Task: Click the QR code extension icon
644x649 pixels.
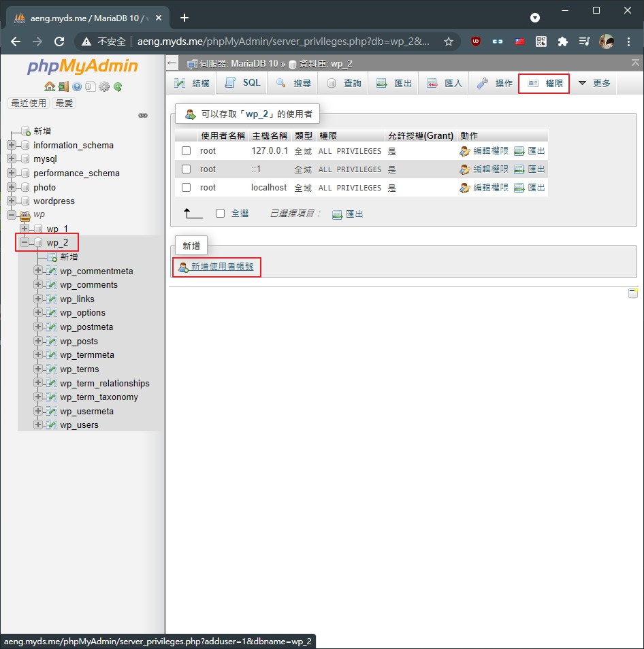Action: point(541,41)
